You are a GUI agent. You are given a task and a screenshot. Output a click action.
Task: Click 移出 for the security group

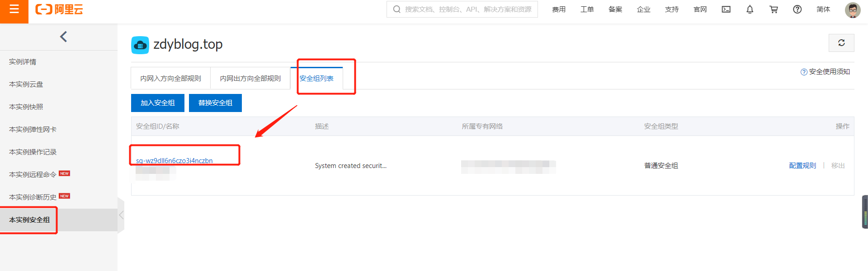tap(838, 166)
